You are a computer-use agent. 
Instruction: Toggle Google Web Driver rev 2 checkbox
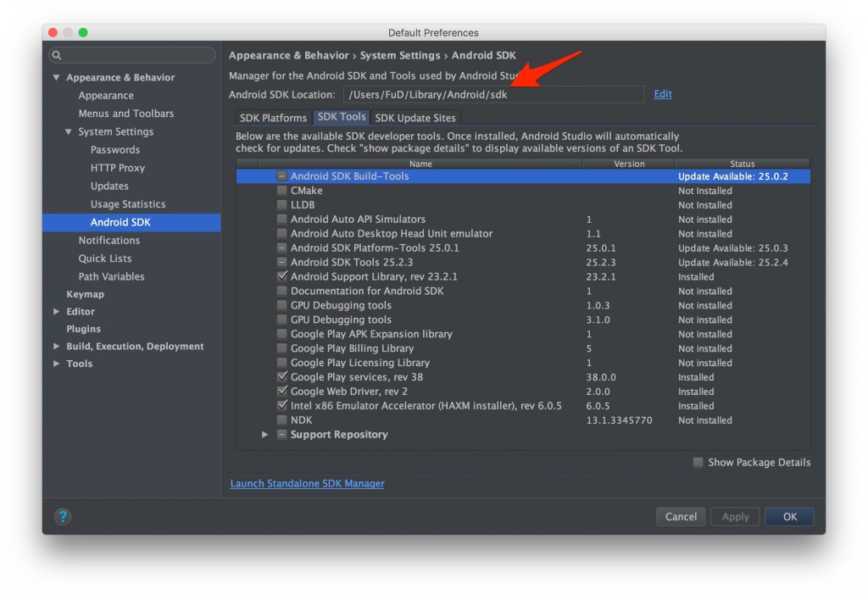281,392
